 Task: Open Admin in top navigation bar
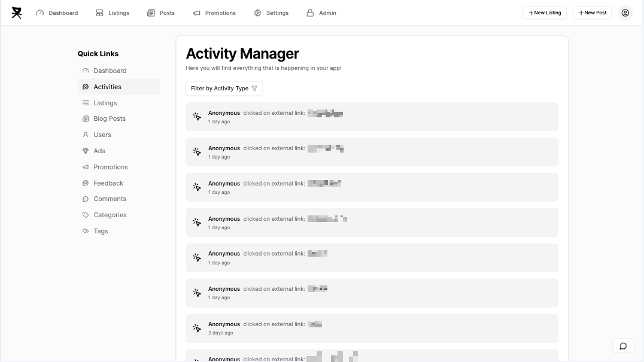pos(321,13)
